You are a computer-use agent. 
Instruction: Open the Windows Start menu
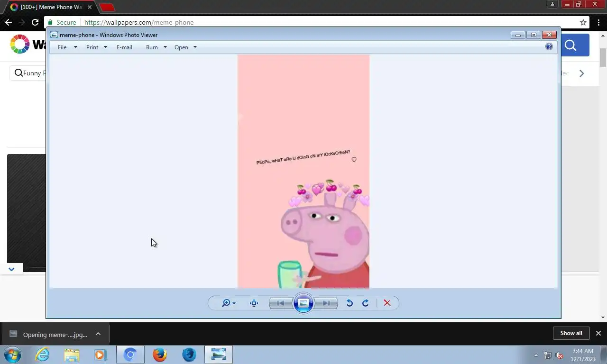[13, 355]
